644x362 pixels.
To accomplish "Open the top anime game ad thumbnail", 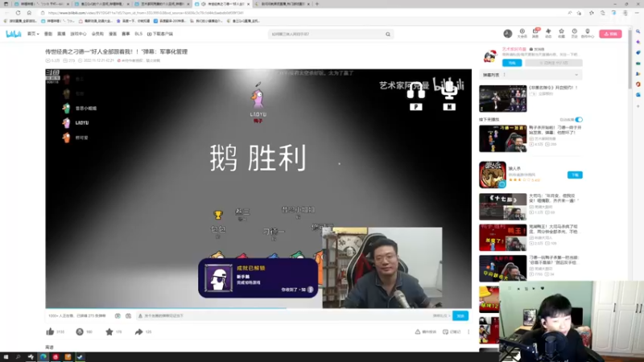I will [502, 98].
